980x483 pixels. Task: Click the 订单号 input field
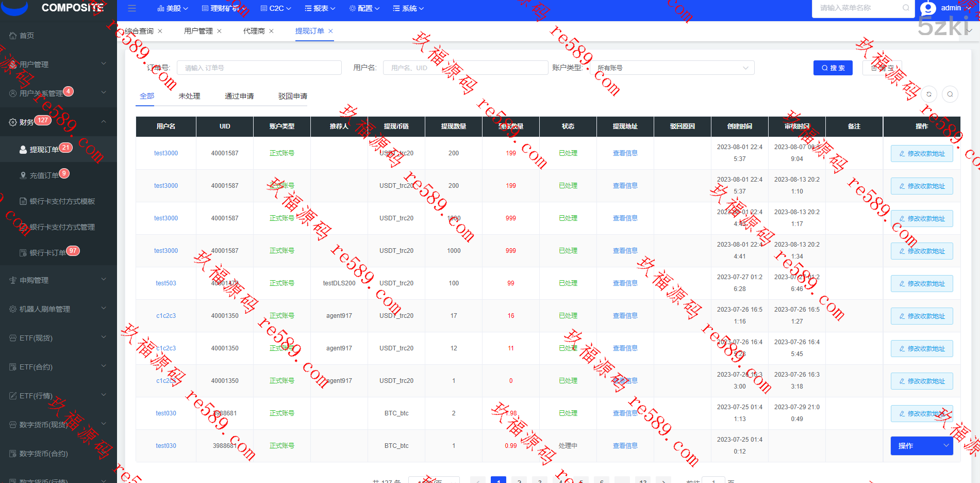(259, 68)
